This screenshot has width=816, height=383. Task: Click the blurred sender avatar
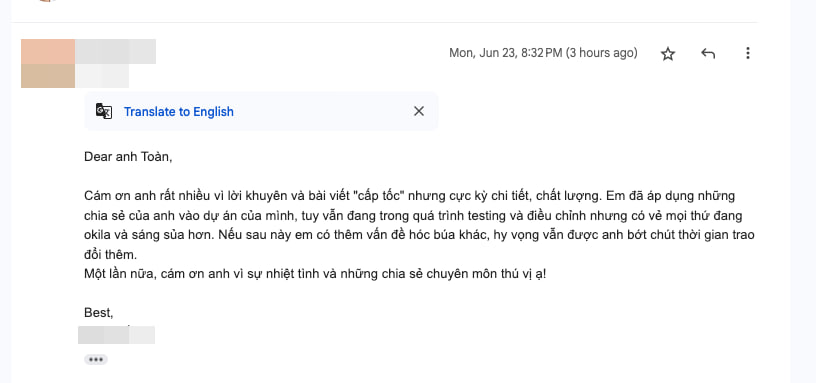click(x=48, y=63)
